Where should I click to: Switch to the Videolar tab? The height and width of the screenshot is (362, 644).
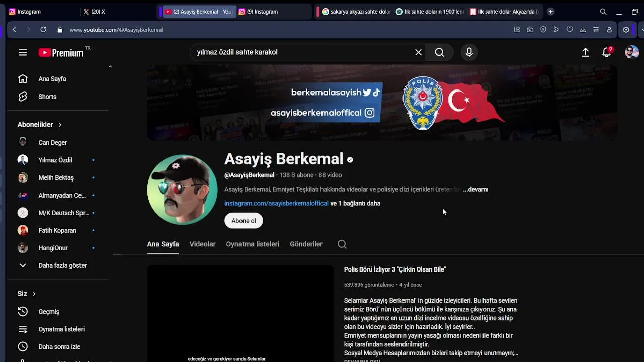[x=202, y=244]
